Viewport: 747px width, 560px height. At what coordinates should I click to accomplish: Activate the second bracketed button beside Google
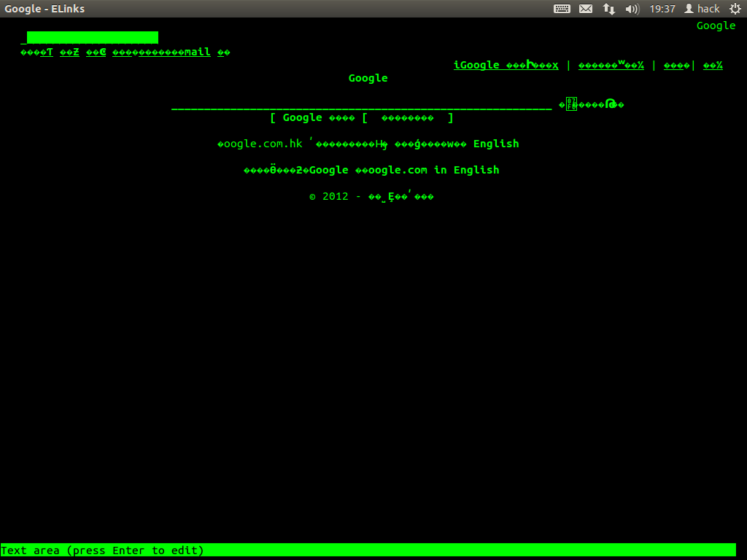click(x=407, y=117)
